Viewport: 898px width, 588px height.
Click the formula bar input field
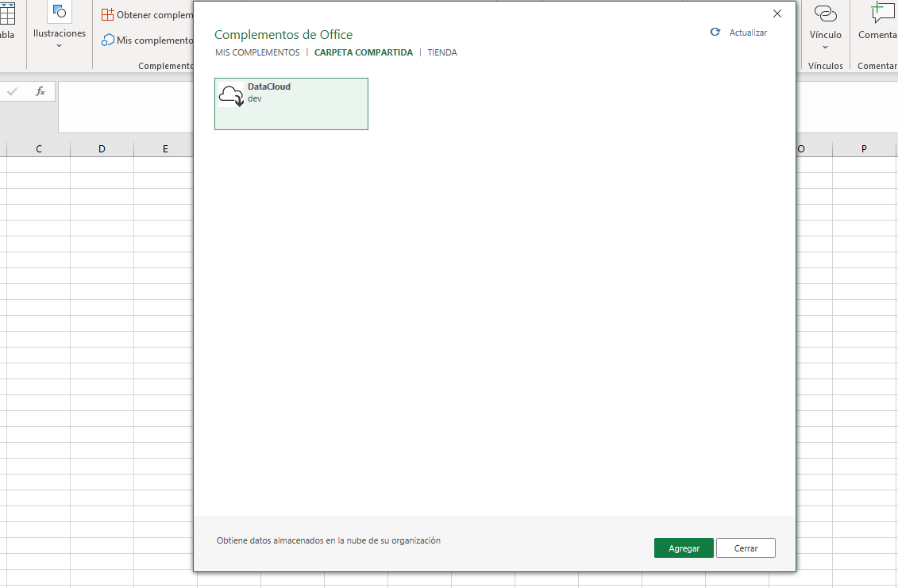(125, 107)
